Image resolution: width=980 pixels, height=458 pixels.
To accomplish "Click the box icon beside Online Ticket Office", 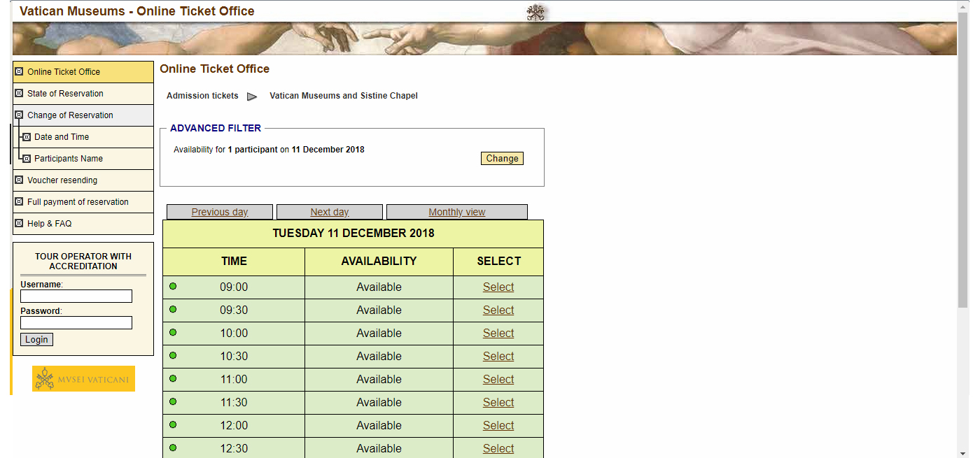I will point(19,71).
